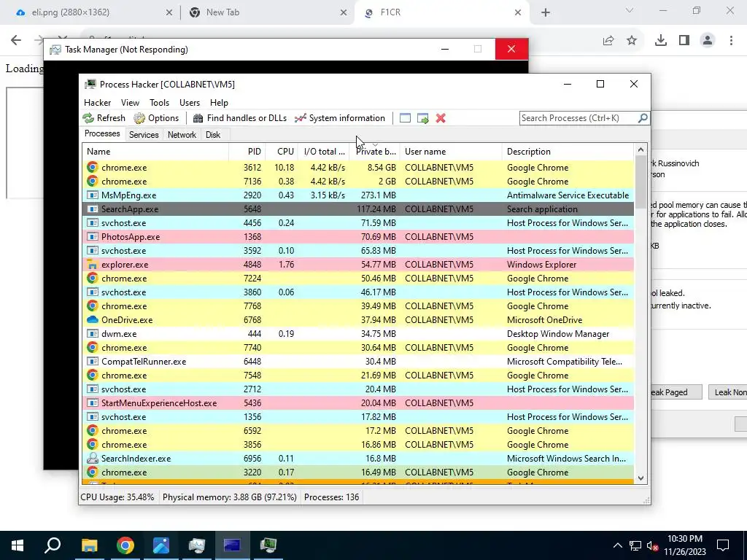Viewport: 747px width, 560px height.
Task: Open a new Chrome tab with plus button
Action: click(546, 12)
